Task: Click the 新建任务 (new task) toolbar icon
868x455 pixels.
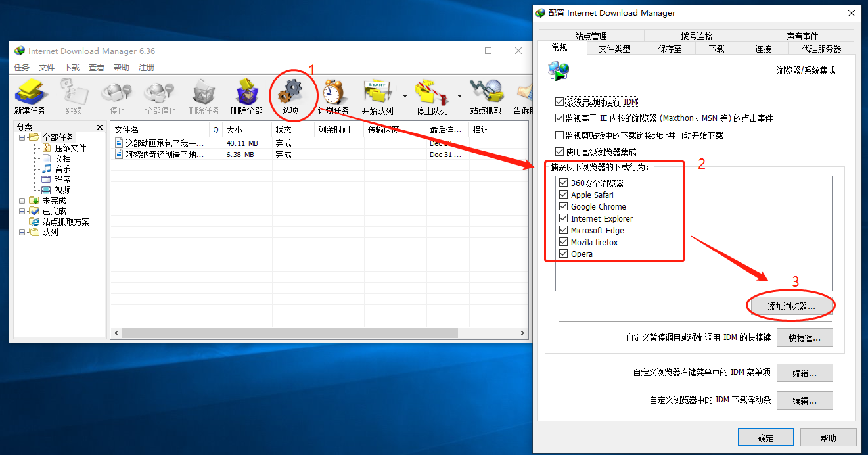Action: pyautogui.click(x=30, y=97)
